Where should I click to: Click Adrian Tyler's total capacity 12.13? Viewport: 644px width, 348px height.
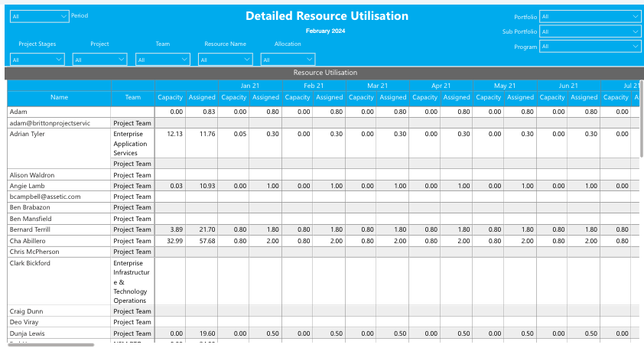coord(170,143)
